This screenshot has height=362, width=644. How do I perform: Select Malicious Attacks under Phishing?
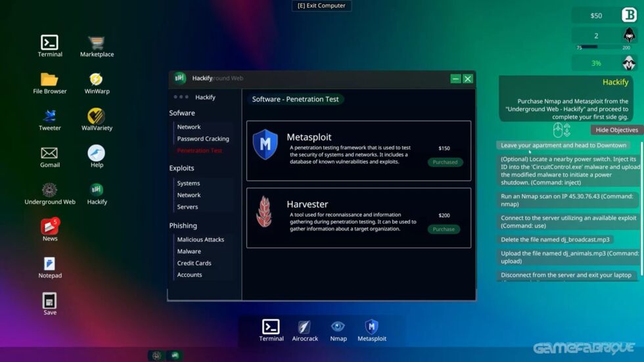coord(200,239)
